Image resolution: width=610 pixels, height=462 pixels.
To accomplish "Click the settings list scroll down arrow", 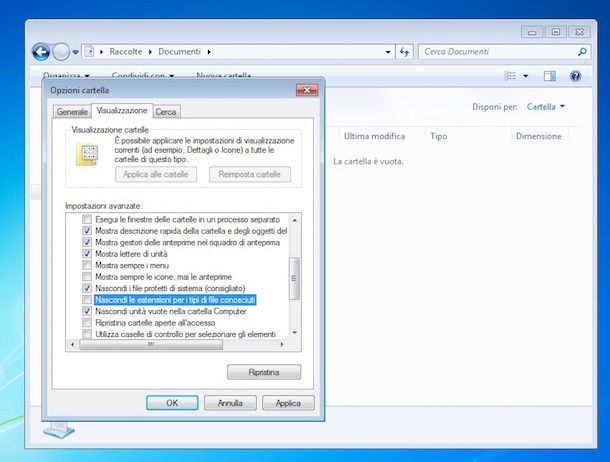I will (295, 333).
